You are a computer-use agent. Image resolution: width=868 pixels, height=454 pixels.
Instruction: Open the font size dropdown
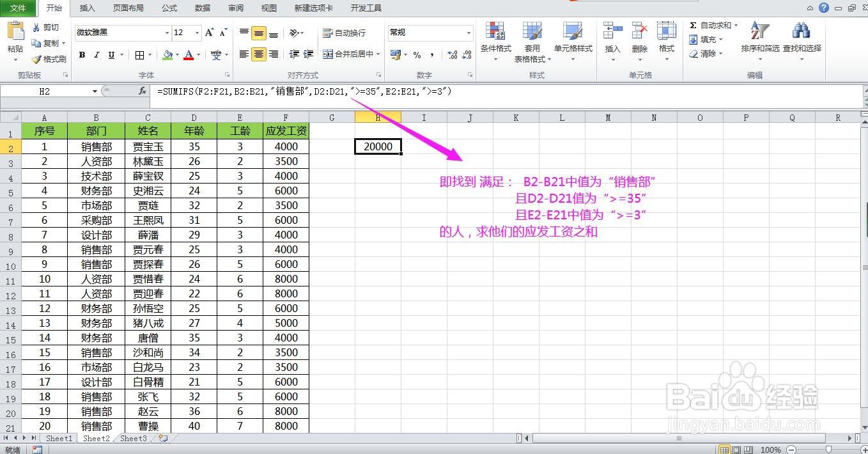[197, 33]
